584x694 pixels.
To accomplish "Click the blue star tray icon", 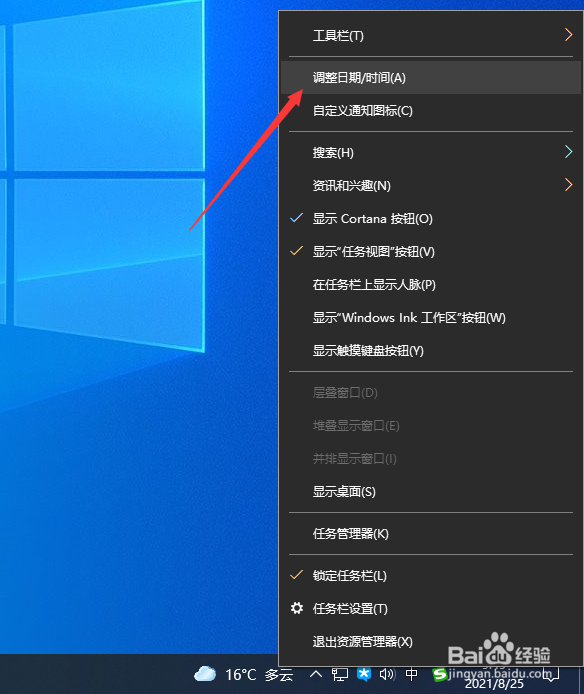I will tap(364, 674).
